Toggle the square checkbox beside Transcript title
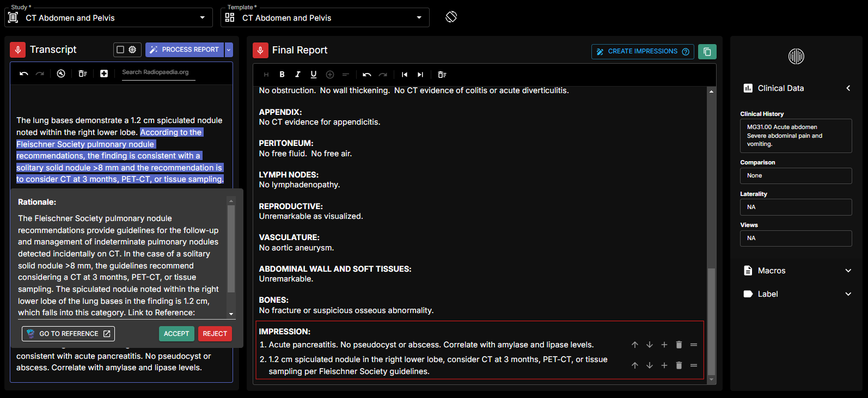Viewport: 868px width, 398px height. click(x=121, y=50)
